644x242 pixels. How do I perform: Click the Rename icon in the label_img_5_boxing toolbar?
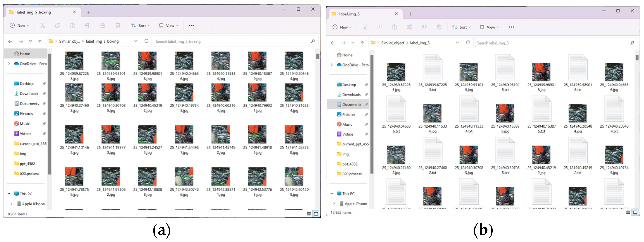[88, 26]
